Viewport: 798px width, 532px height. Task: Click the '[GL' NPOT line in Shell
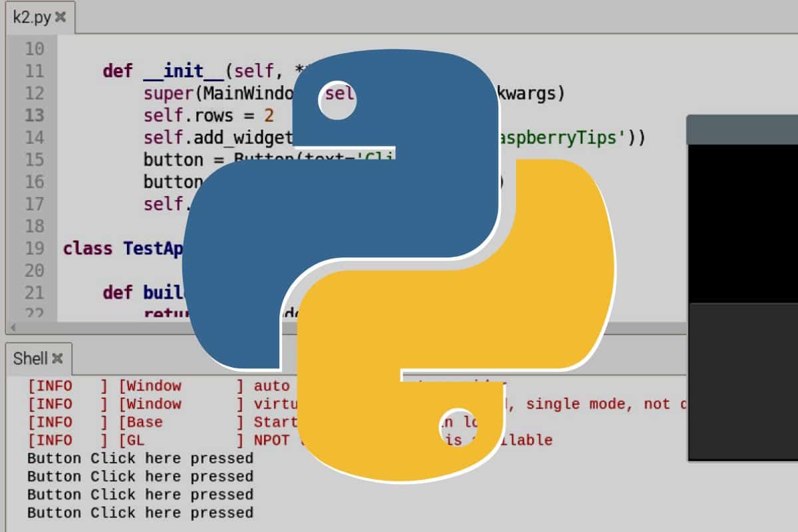coord(290,440)
